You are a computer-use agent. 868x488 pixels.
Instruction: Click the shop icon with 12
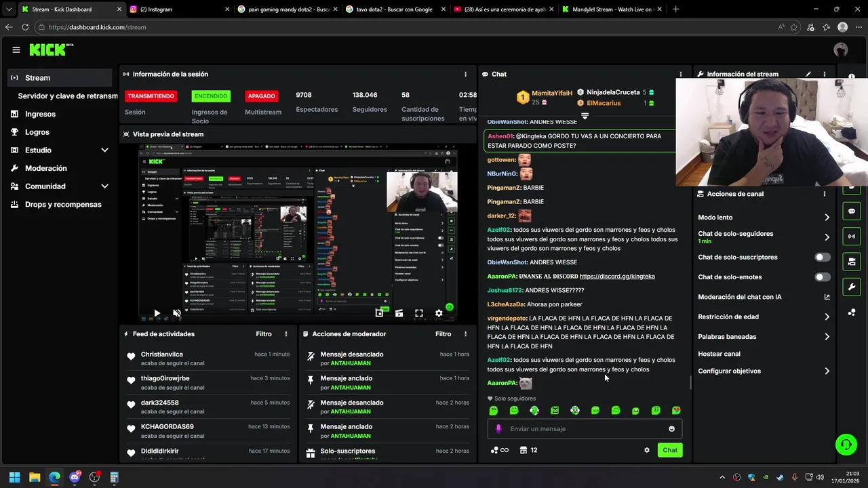tap(528, 450)
